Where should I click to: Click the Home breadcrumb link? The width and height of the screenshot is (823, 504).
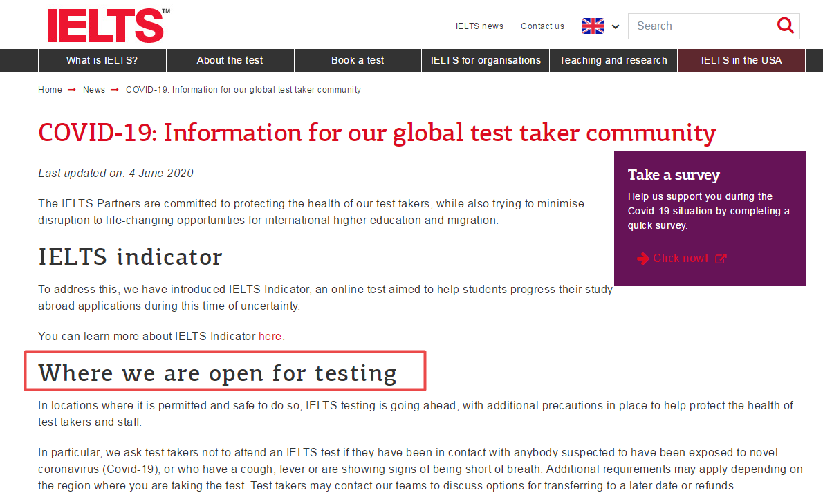tap(50, 90)
